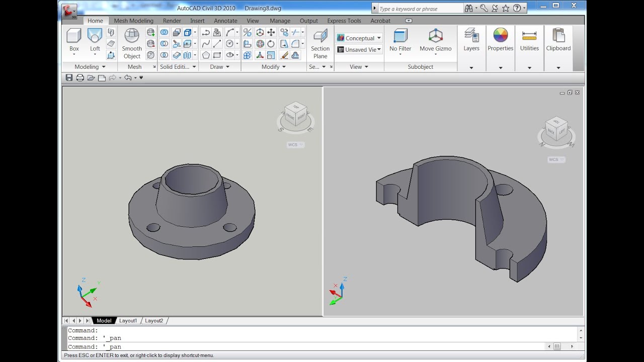Click the Smooth Object mesh tool
This screenshot has width=644, height=362.
[x=132, y=44]
